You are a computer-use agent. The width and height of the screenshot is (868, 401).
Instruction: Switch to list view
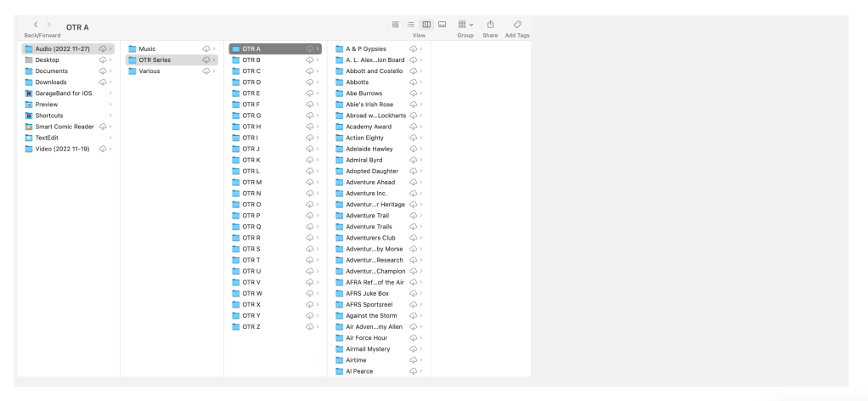pyautogui.click(x=409, y=26)
